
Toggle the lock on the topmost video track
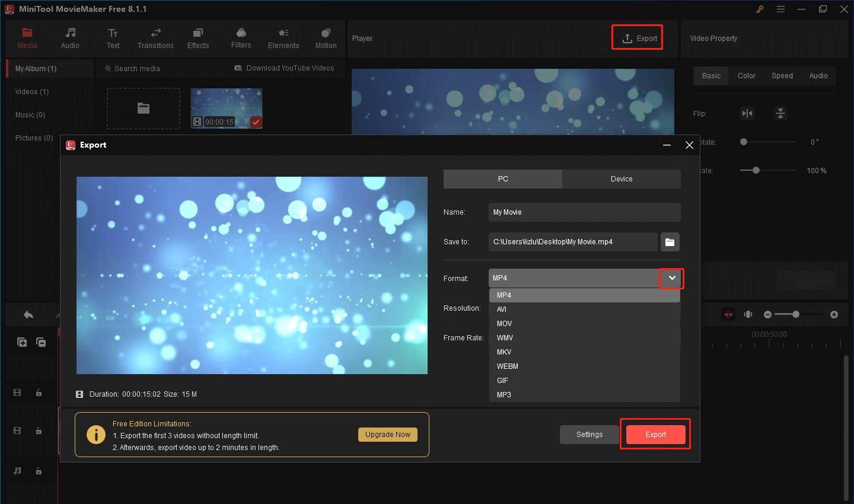(39, 393)
